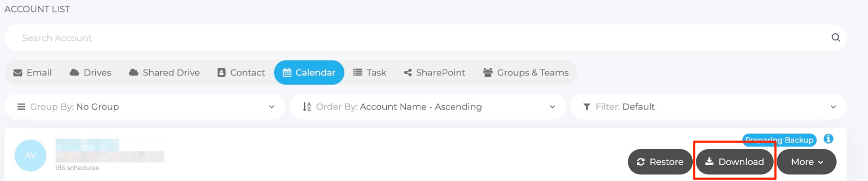Focus the Search Account field

click(424, 38)
